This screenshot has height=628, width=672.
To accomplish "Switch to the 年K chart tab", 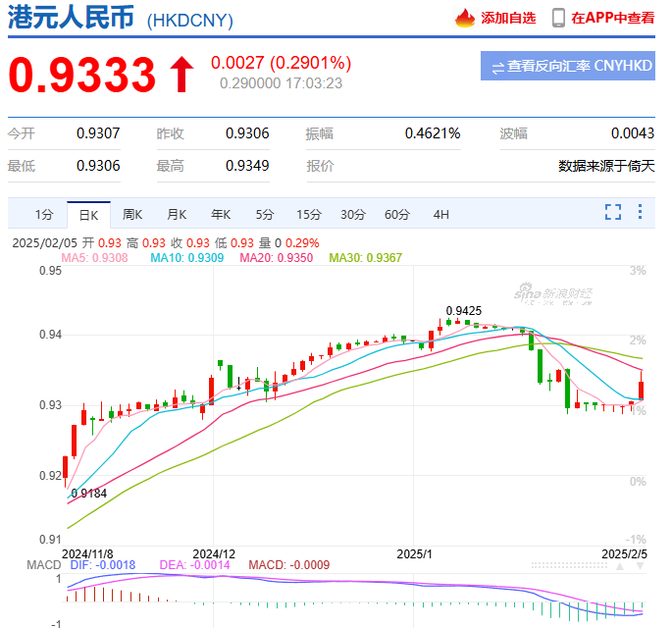I will click(221, 214).
